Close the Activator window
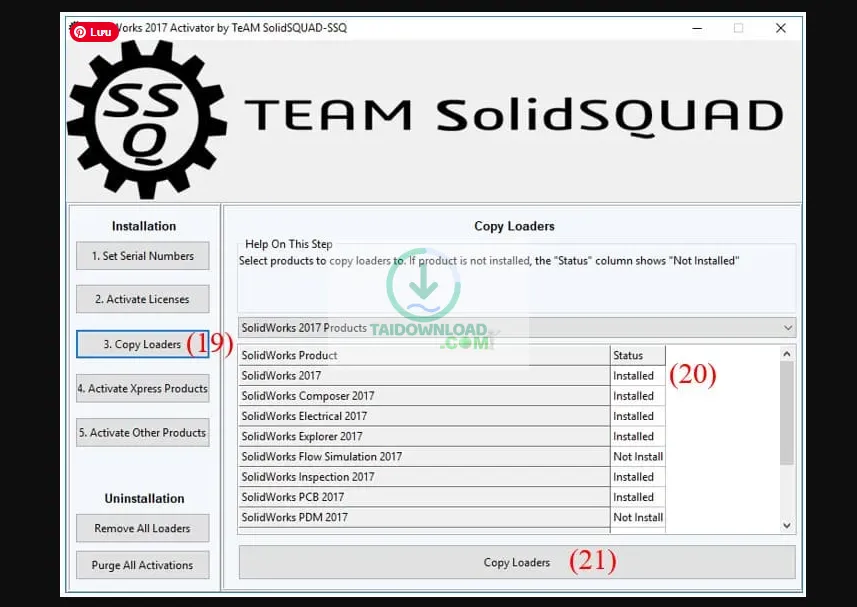Screen dimensions: 857x607 point(781,28)
